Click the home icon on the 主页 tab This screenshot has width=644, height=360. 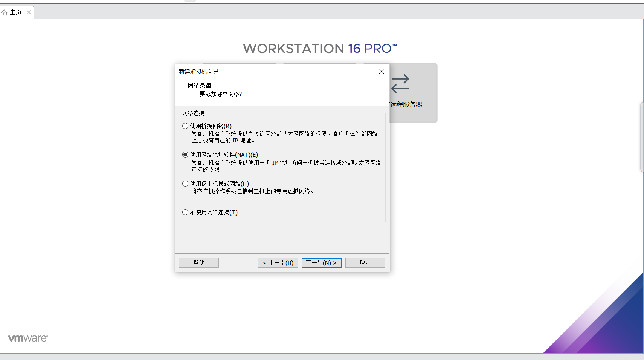pos(4,13)
